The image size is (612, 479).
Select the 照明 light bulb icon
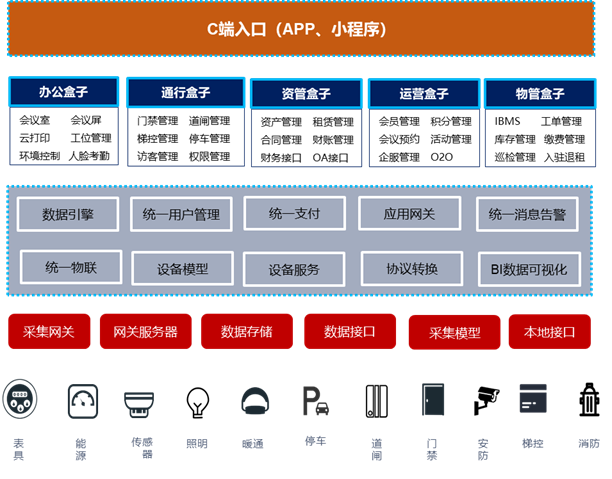click(x=197, y=401)
